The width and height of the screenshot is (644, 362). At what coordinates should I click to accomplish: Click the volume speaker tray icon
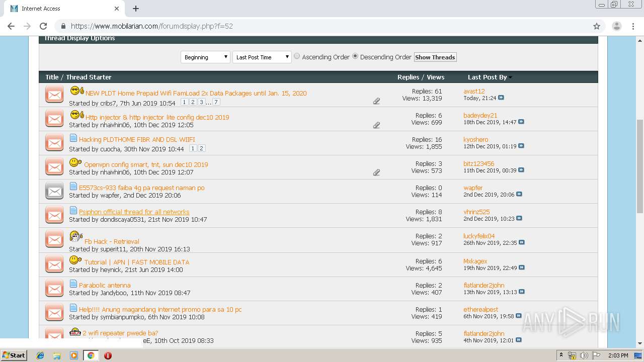click(584, 355)
